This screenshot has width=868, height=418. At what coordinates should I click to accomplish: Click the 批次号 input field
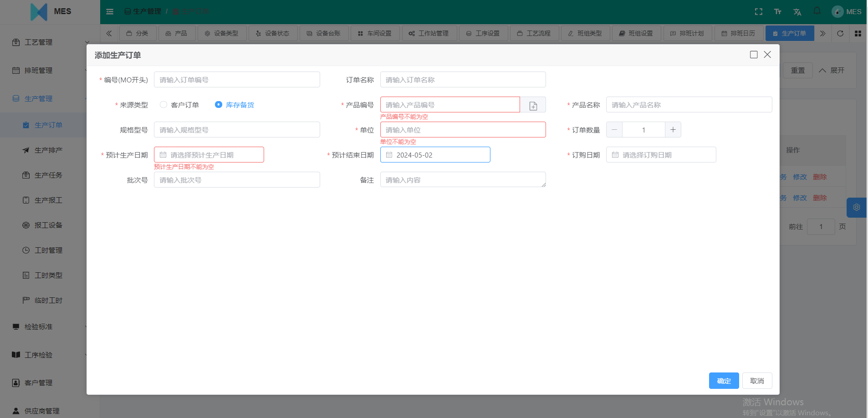pyautogui.click(x=236, y=179)
